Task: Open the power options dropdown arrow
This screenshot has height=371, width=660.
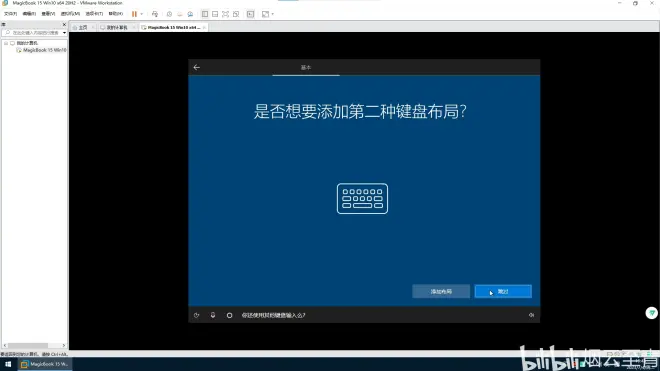Action: [x=142, y=14]
